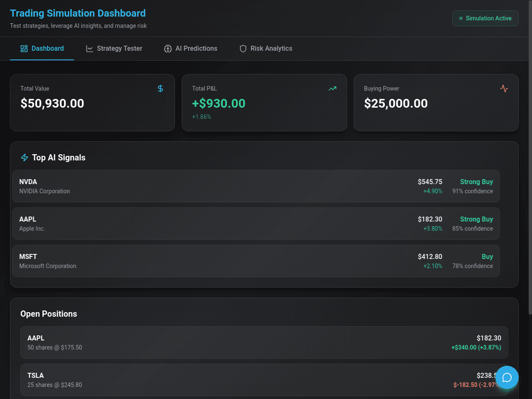The width and height of the screenshot is (532, 399).
Task: Click the Strong Buy label for AAPL signal
Action: [x=476, y=219]
